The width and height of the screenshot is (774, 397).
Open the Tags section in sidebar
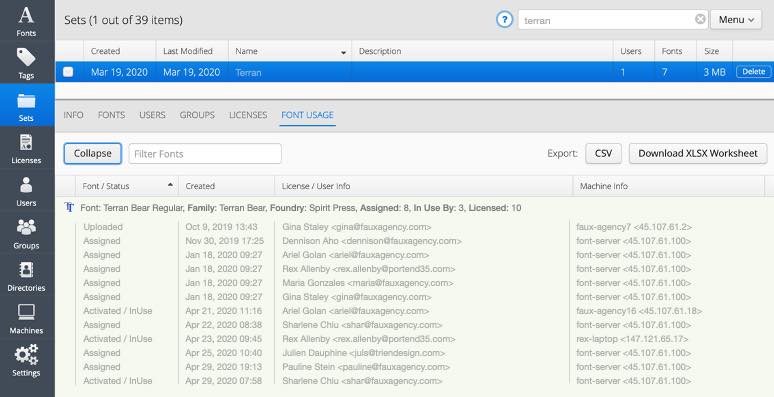click(x=27, y=63)
